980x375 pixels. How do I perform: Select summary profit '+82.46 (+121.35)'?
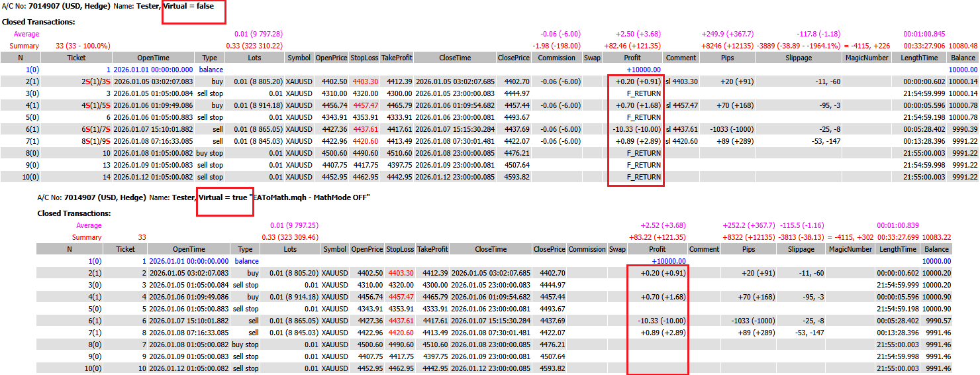pos(634,46)
